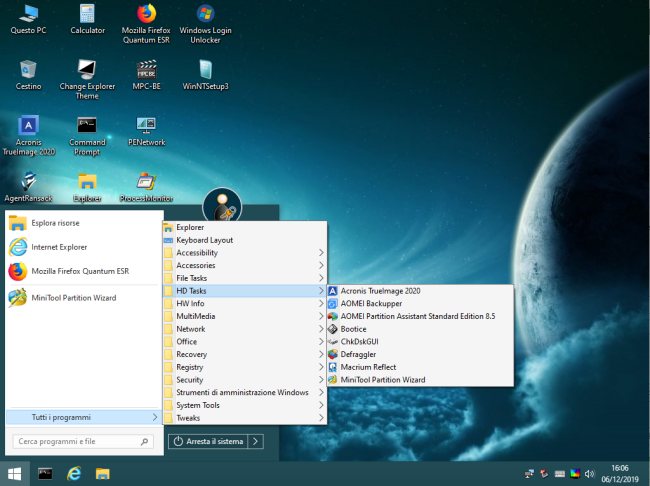650x486 pixels.
Task: Open Esplora risorse in the start menu
Action: pyautogui.click(x=85, y=223)
